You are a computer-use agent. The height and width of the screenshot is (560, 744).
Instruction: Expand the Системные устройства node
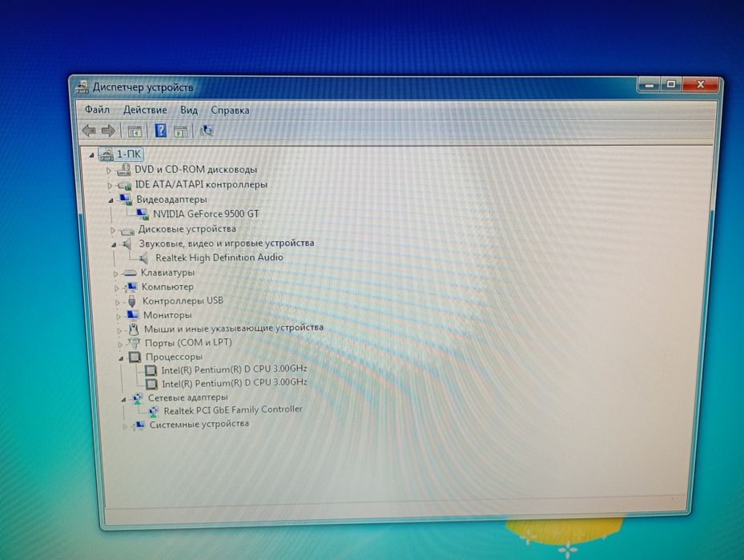(125, 427)
